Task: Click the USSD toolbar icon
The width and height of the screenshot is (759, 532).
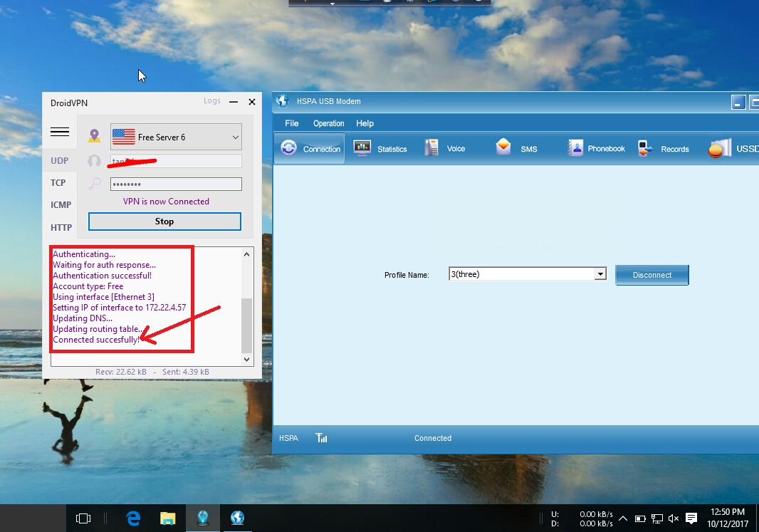Action: [719, 148]
